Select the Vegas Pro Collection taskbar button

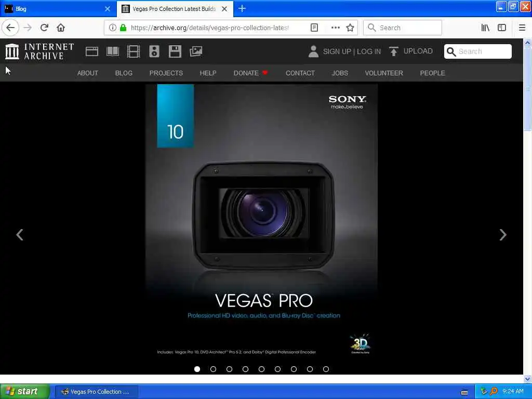point(96,392)
